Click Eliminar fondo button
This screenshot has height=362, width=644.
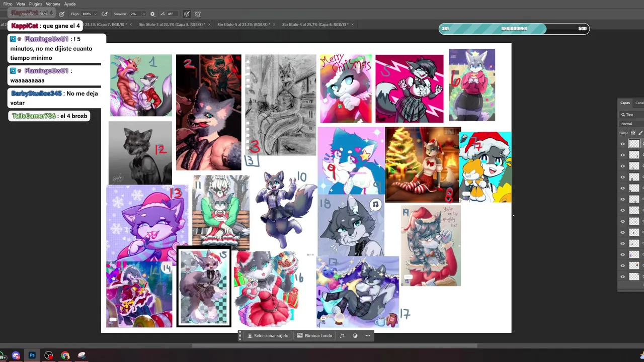tap(314, 336)
